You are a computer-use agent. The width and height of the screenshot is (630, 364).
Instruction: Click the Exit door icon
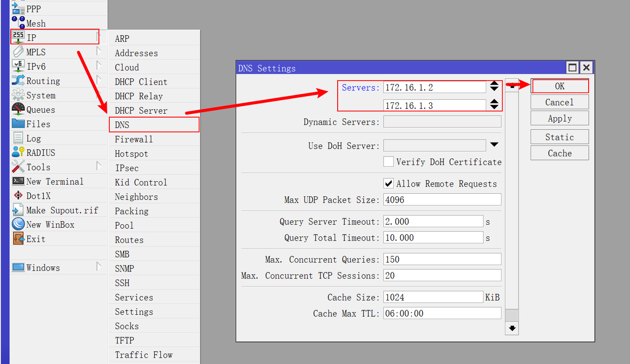[x=18, y=239]
